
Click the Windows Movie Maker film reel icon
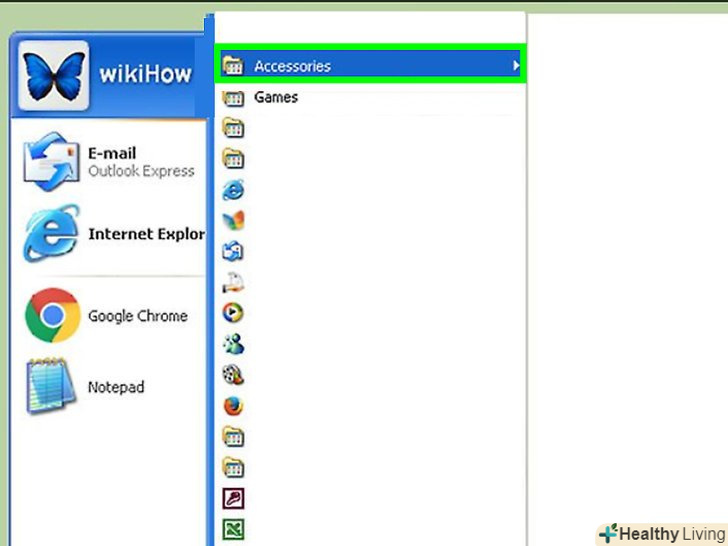233,375
